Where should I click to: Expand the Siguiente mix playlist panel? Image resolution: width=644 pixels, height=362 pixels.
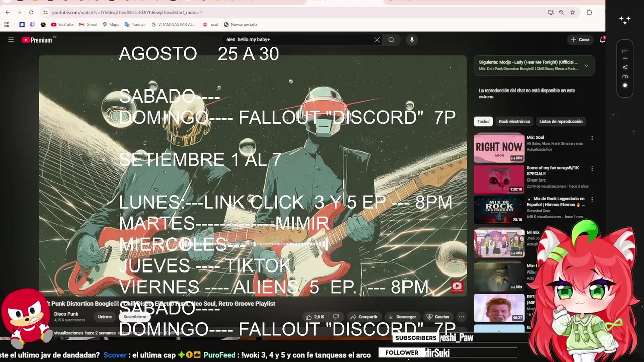pyautogui.click(x=586, y=65)
